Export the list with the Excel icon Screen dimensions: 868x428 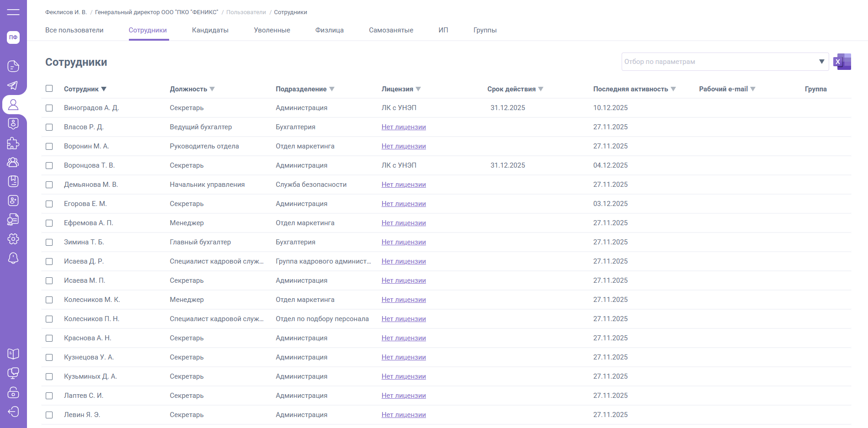click(842, 62)
